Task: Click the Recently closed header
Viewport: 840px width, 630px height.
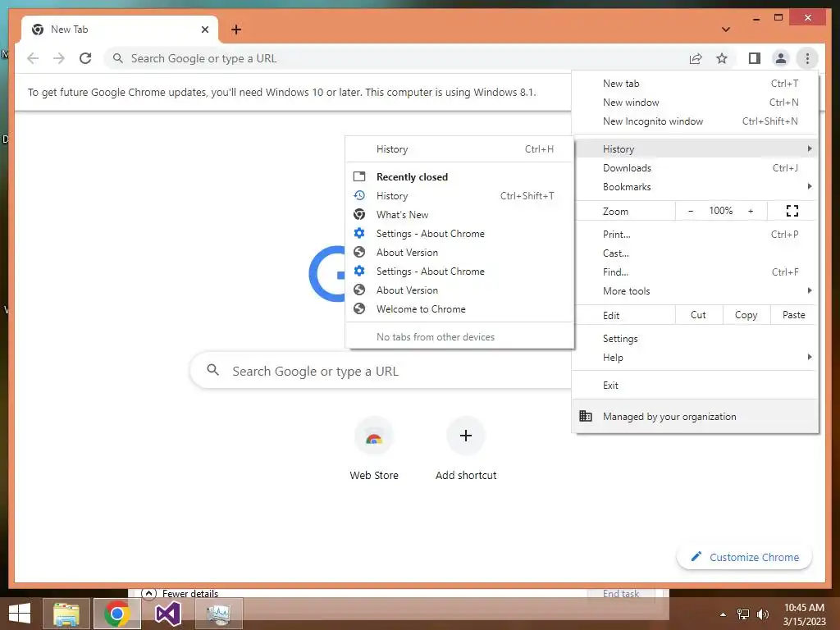Action: (412, 177)
